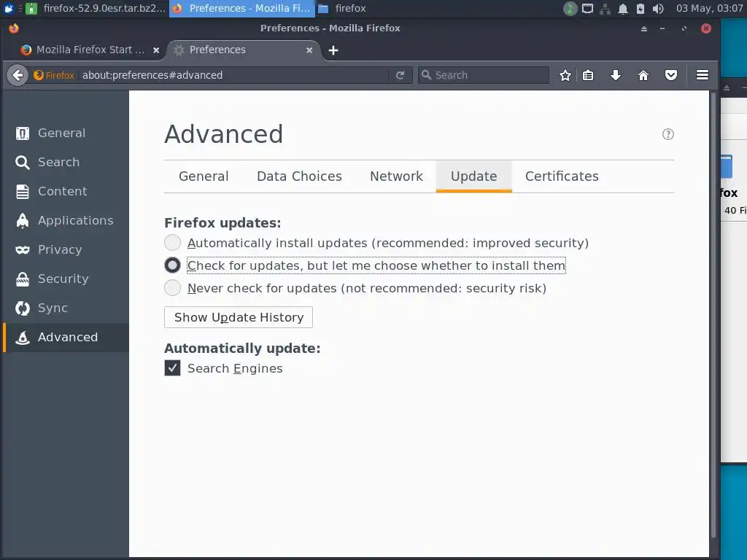This screenshot has height=560, width=747.
Task: Show bookmarks list icon
Action: pyautogui.click(x=588, y=75)
